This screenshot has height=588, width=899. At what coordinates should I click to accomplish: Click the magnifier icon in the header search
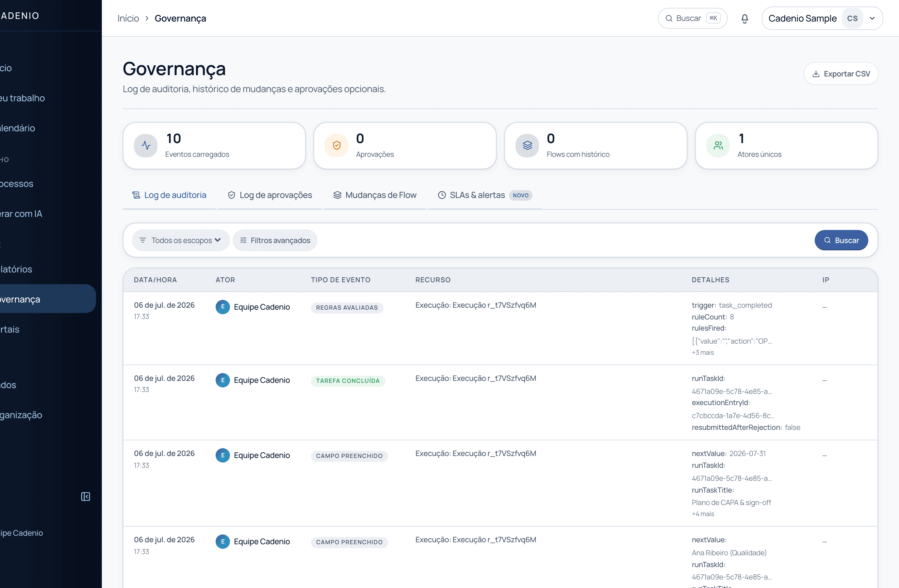669,19
